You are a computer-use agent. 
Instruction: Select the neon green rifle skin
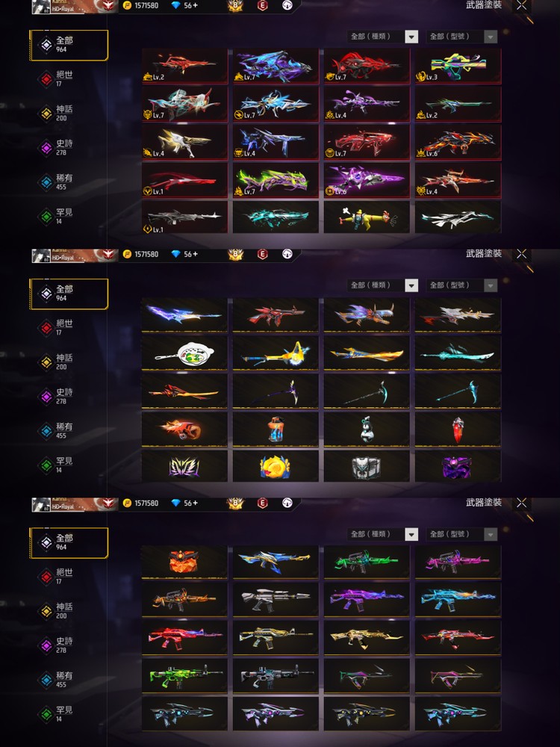pos(184,675)
